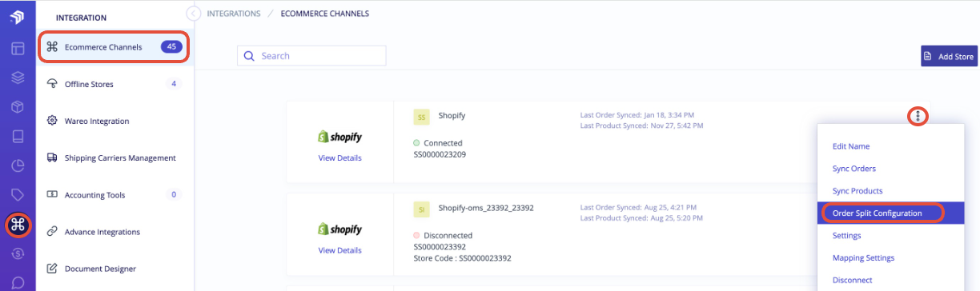
Task: Click the chat bubble icon at rail bottom
Action: pyautogui.click(x=18, y=282)
